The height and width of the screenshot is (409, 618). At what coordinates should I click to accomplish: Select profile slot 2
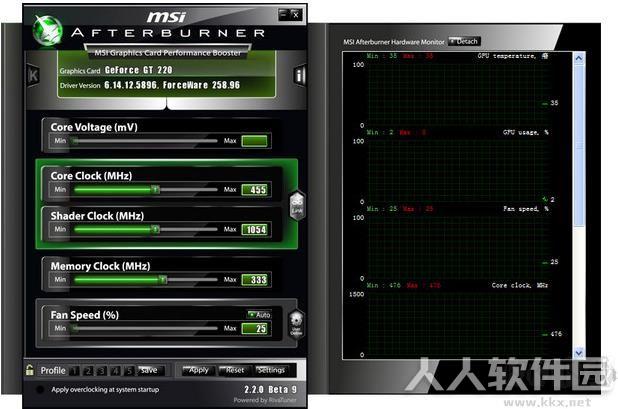88,371
